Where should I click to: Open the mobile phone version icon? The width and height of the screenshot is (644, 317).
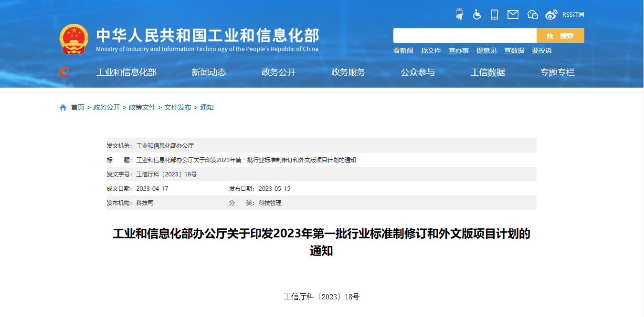(x=494, y=14)
